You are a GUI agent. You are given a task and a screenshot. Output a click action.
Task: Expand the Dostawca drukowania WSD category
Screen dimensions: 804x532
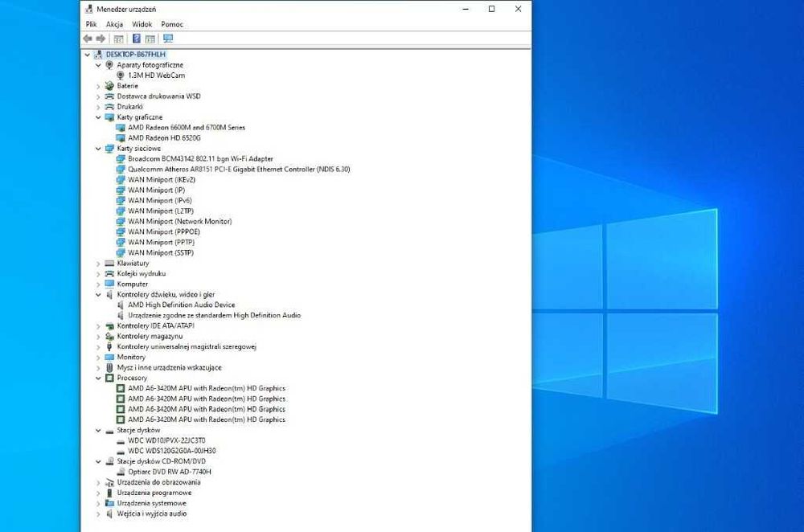98,96
